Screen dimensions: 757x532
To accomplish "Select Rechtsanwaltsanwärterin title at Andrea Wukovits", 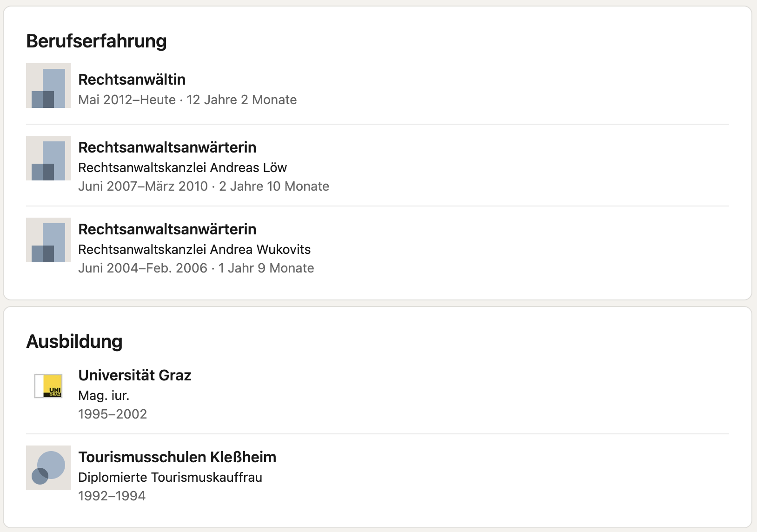I will [x=167, y=229].
